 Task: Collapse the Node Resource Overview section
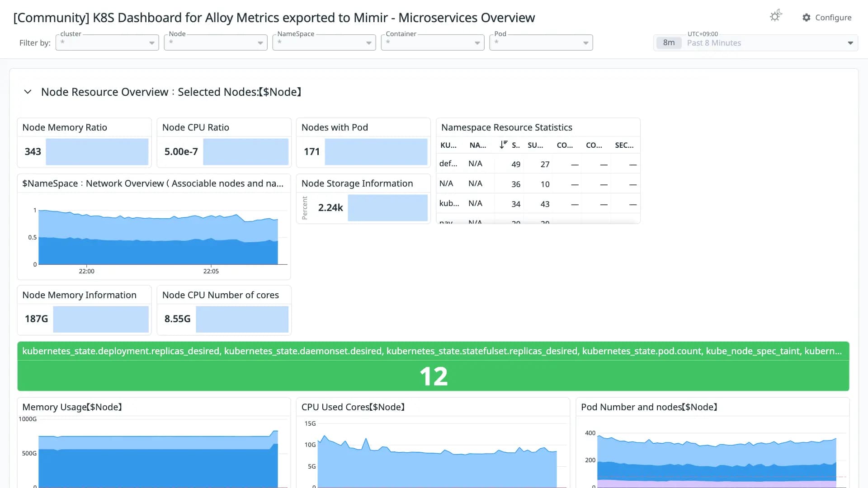click(x=28, y=92)
